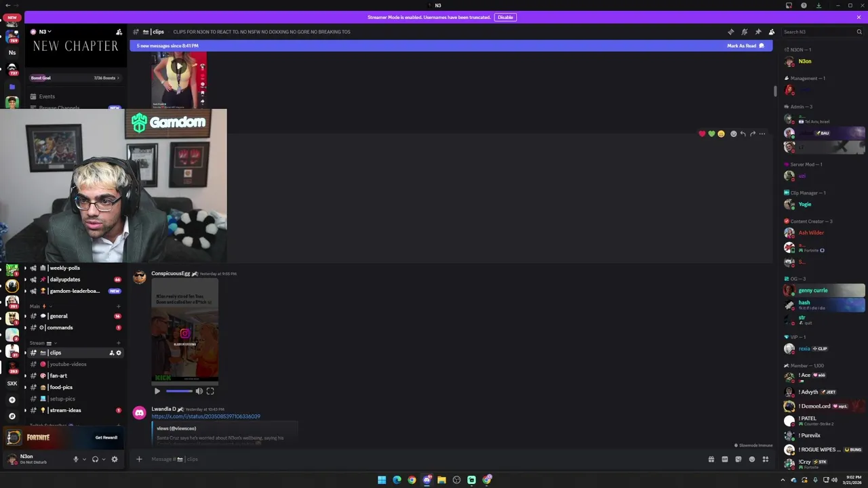This screenshot has width=868, height=488.
Task: Click Mark As Read button
Action: click(745, 45)
